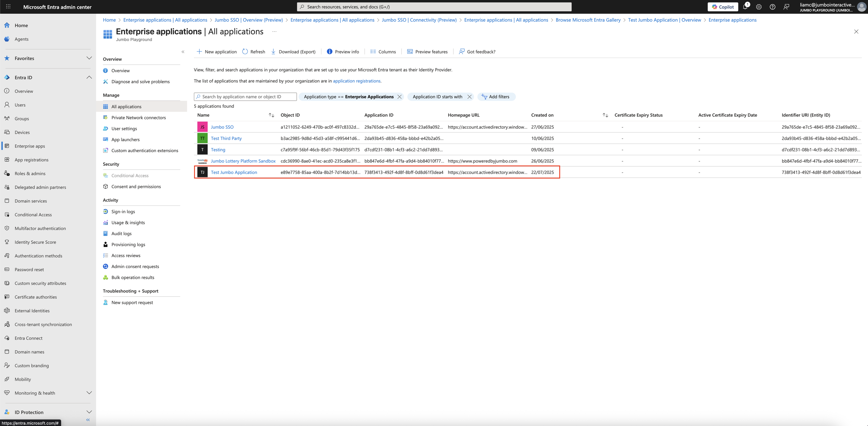
Task: Sort the table by Created on
Action: coord(605,115)
